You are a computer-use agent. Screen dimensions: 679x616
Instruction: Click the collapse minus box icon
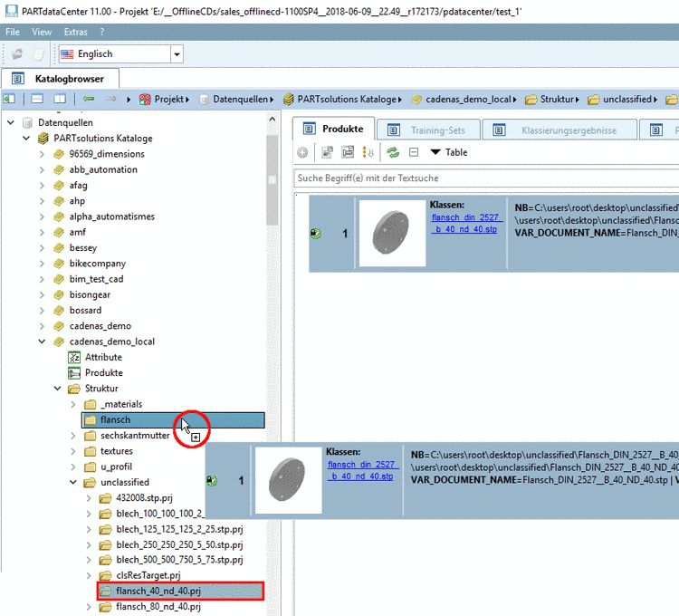click(x=414, y=152)
